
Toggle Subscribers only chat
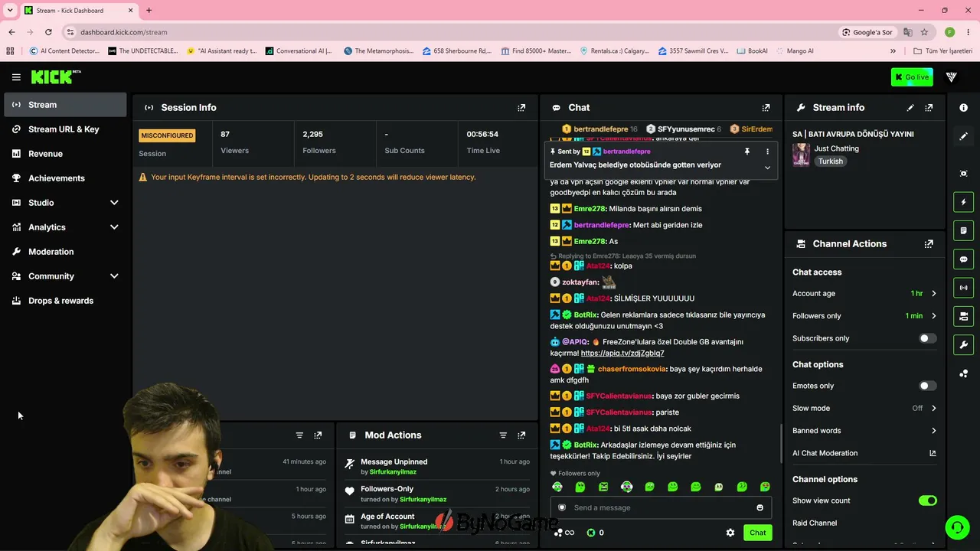pyautogui.click(x=927, y=338)
